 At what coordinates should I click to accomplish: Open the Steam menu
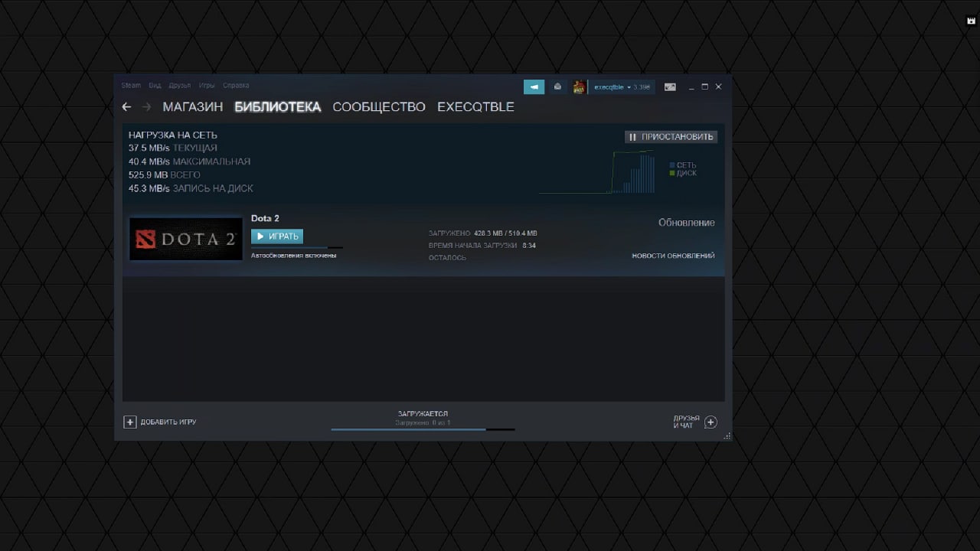(131, 86)
